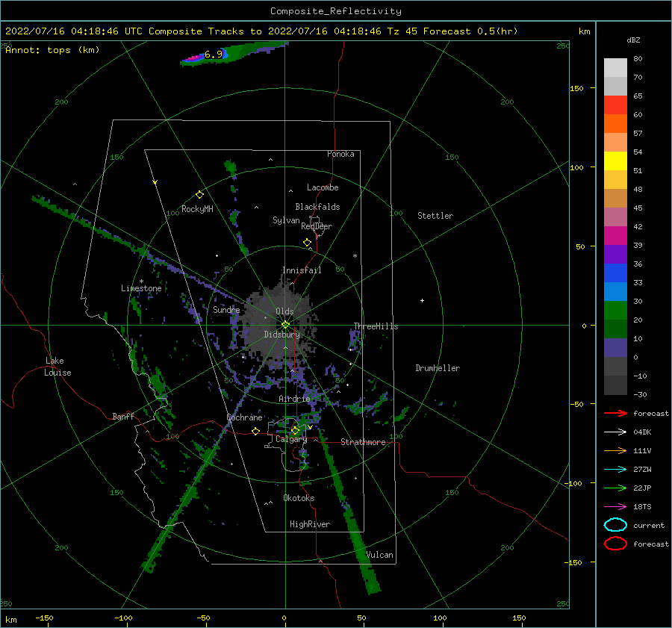Click the Didsbury town label

point(281,335)
